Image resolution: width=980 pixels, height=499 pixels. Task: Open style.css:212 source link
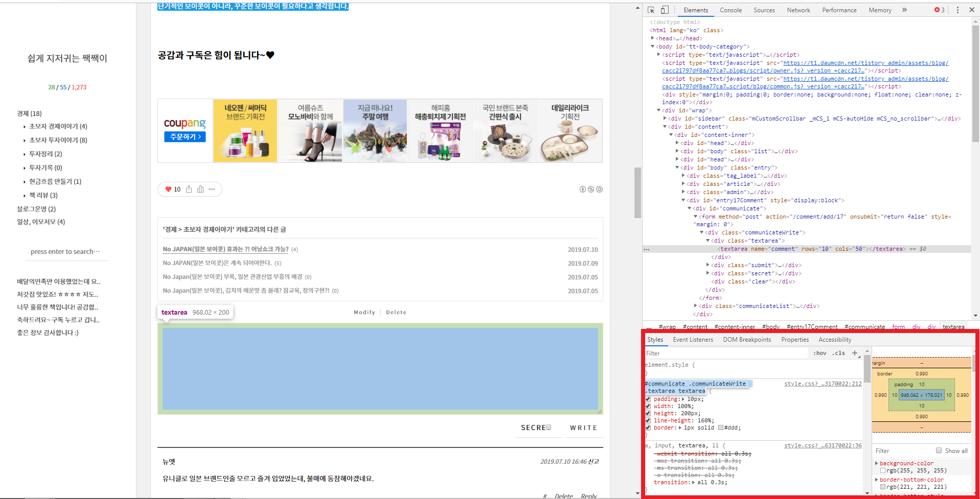823,384
